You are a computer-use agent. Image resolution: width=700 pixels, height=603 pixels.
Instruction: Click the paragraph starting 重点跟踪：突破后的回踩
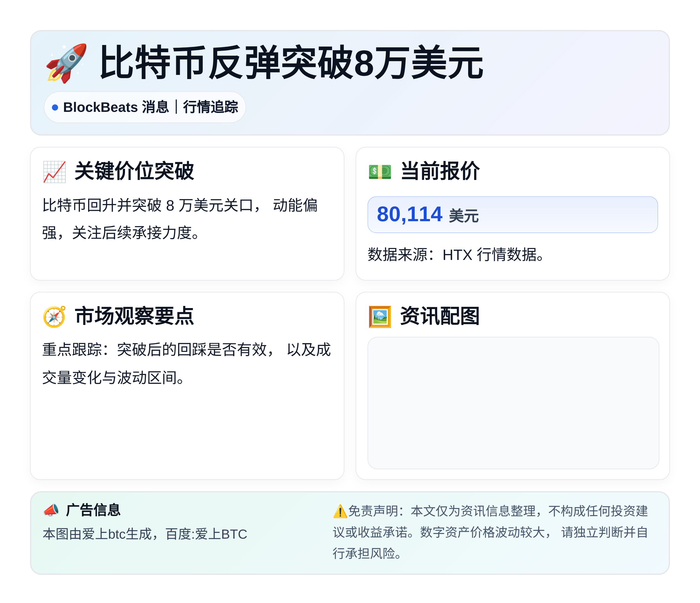click(187, 364)
